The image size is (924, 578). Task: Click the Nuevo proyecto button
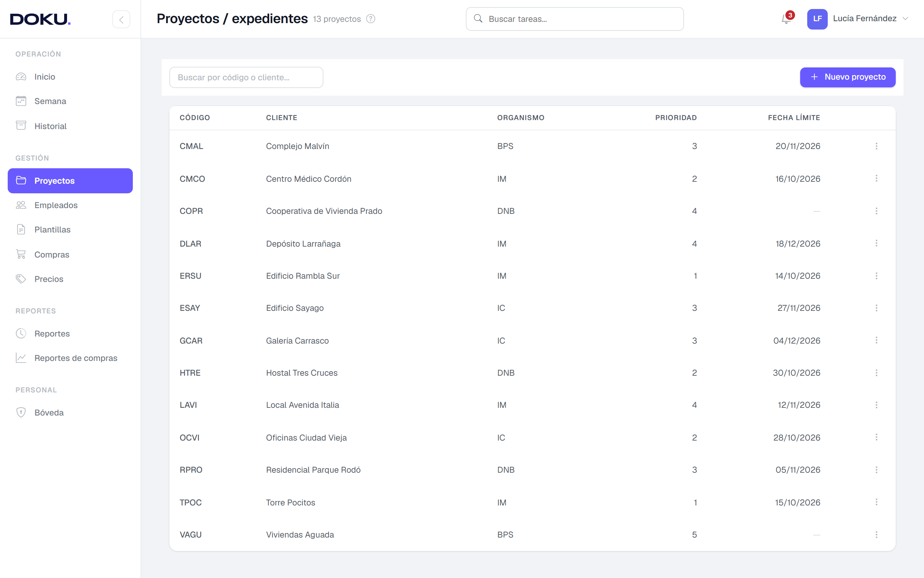tap(848, 77)
